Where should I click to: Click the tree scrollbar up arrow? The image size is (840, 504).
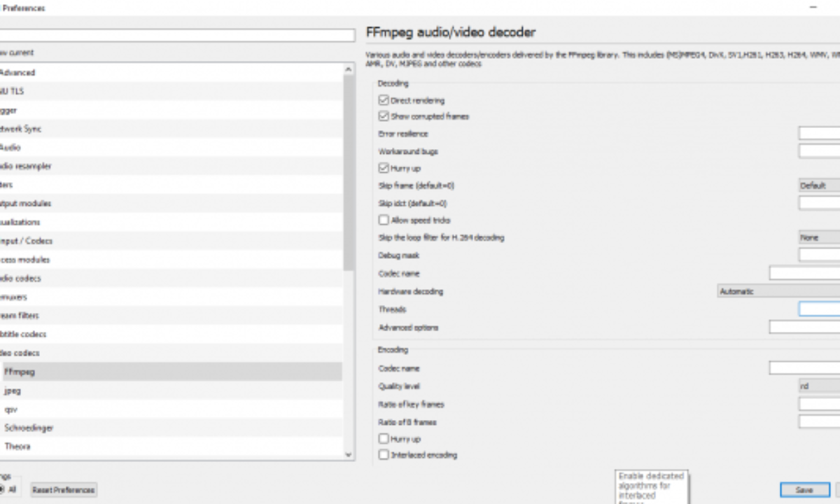click(x=349, y=69)
